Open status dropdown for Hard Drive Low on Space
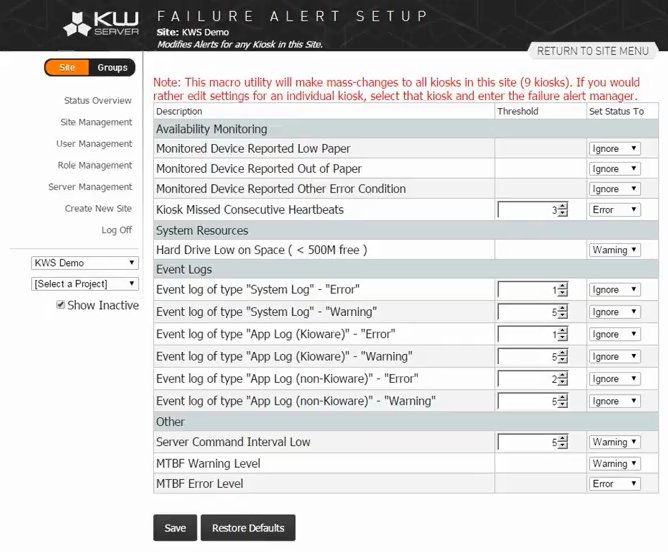Screen dimensions: 668x552 [614, 250]
